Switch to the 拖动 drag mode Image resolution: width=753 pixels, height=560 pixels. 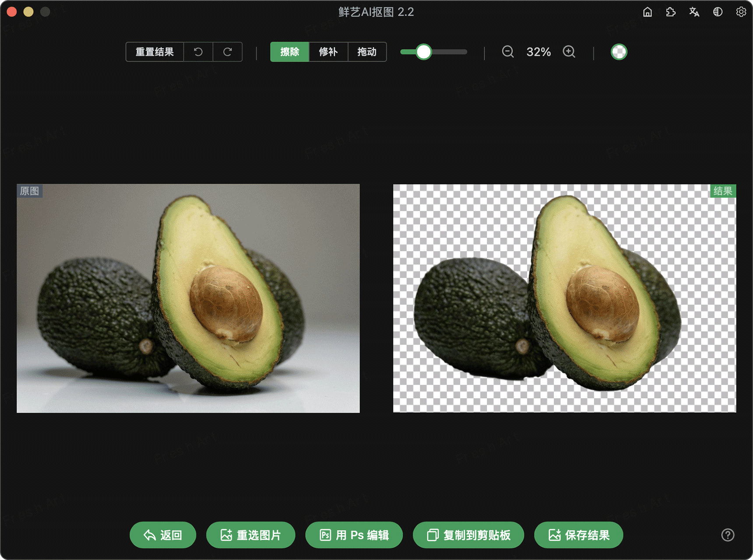(367, 52)
